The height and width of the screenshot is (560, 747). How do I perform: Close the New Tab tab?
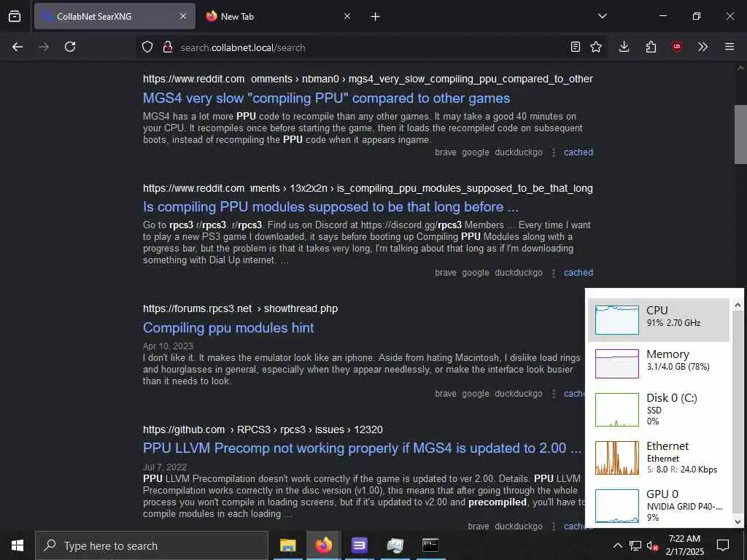347,16
